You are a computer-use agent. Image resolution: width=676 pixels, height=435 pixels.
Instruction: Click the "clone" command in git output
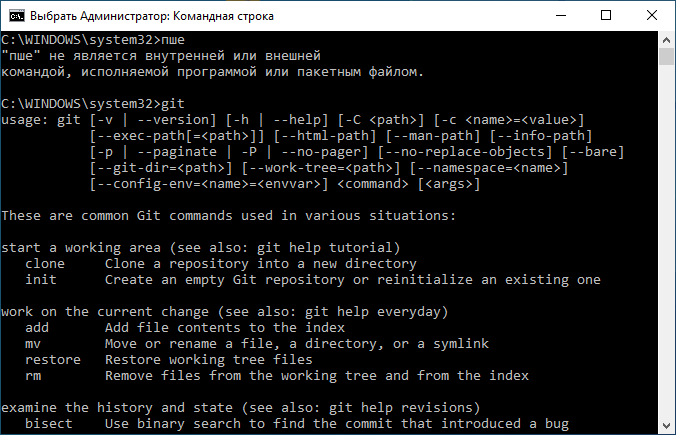[x=45, y=263]
